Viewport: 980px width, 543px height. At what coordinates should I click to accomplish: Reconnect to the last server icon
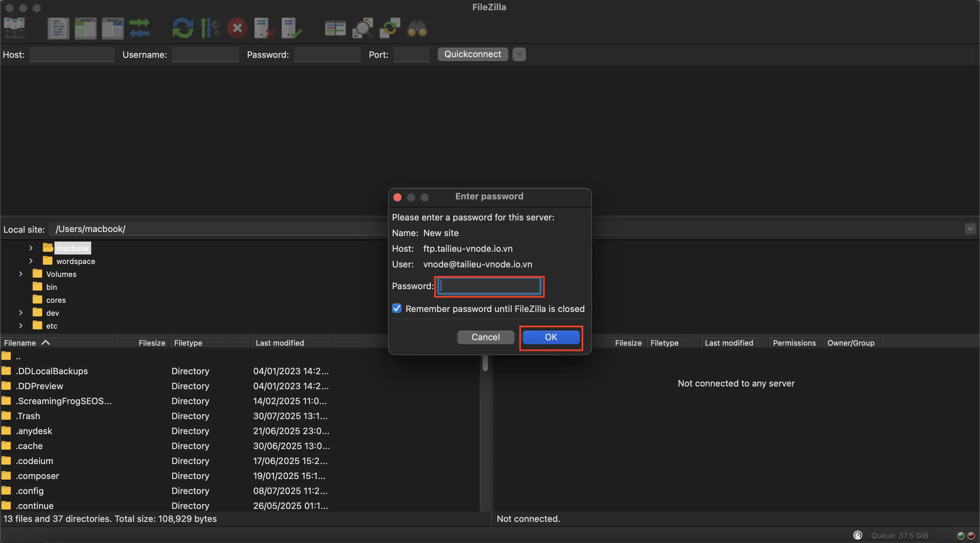292,28
